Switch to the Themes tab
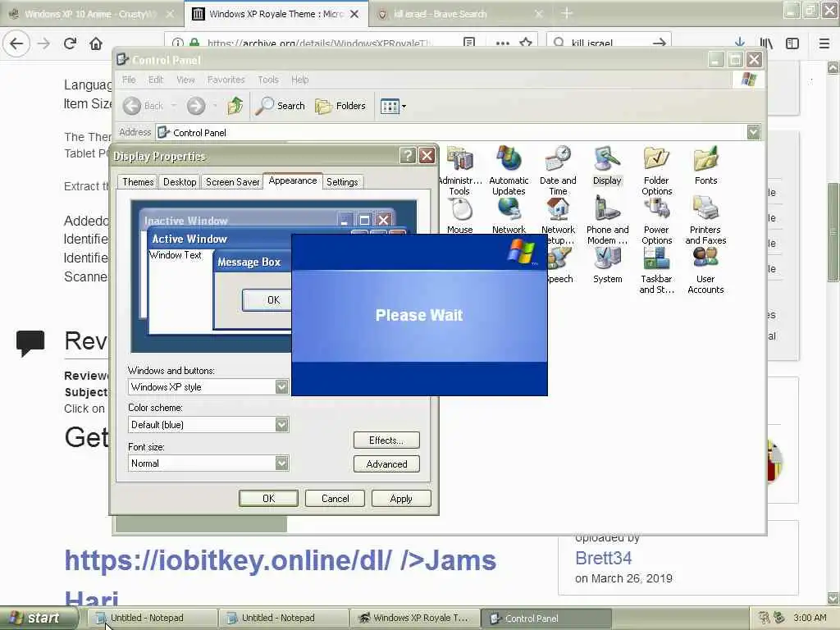The width and height of the screenshot is (840, 630). coord(138,181)
